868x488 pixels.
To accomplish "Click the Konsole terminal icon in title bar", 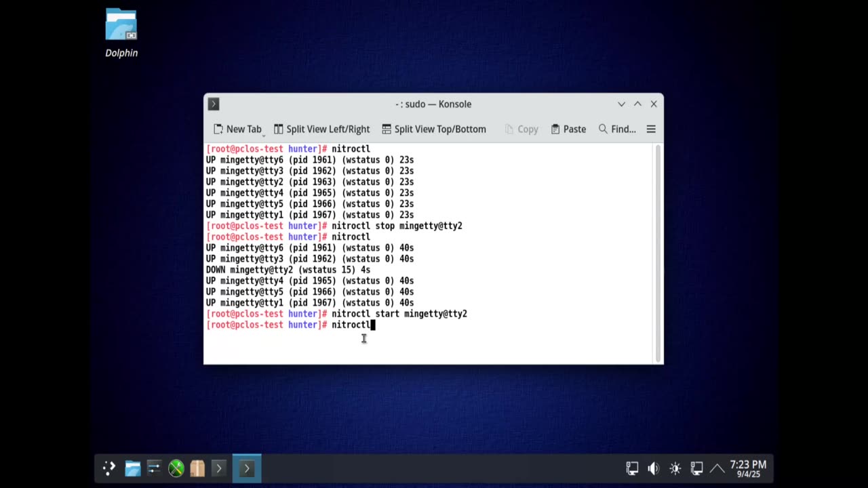I will [214, 104].
